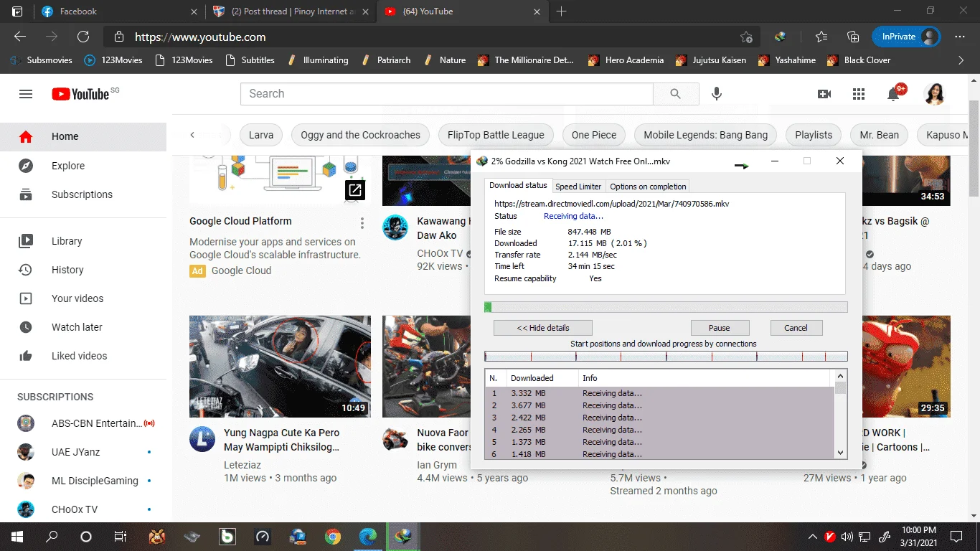
Task: Open the speedometer app on the taskbar
Action: [263, 536]
